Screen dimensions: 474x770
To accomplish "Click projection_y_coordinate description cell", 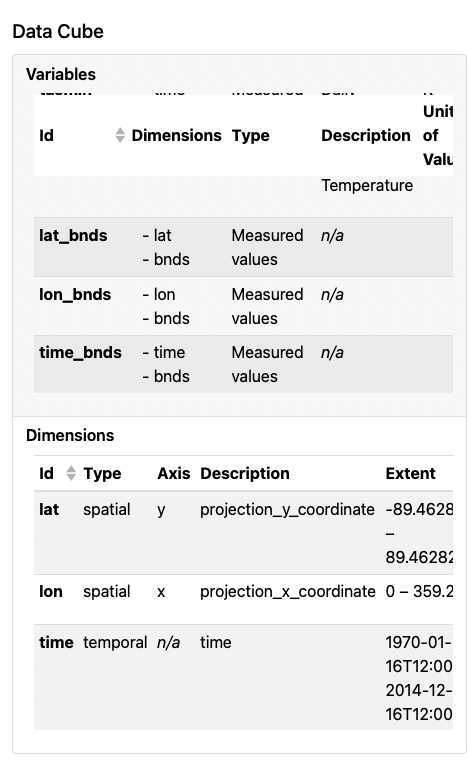I will (287, 509).
